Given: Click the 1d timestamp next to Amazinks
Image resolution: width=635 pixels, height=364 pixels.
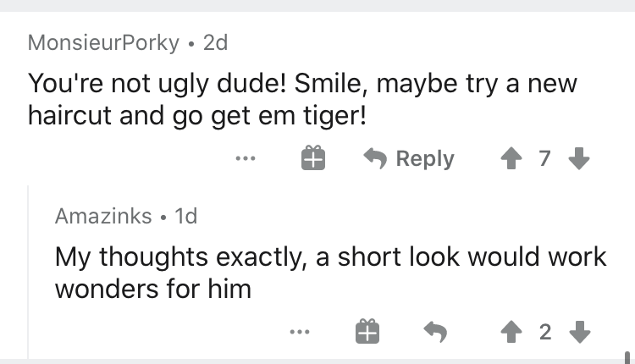Looking at the screenshot, I should click(185, 216).
